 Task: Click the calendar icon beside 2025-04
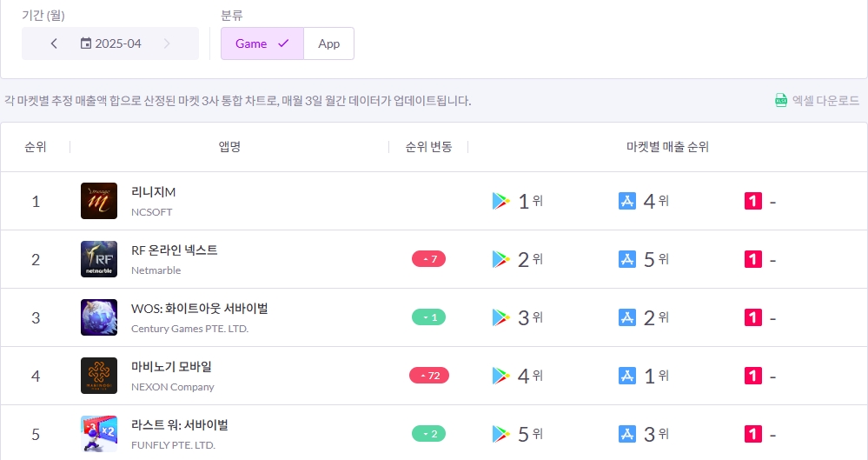tap(86, 43)
